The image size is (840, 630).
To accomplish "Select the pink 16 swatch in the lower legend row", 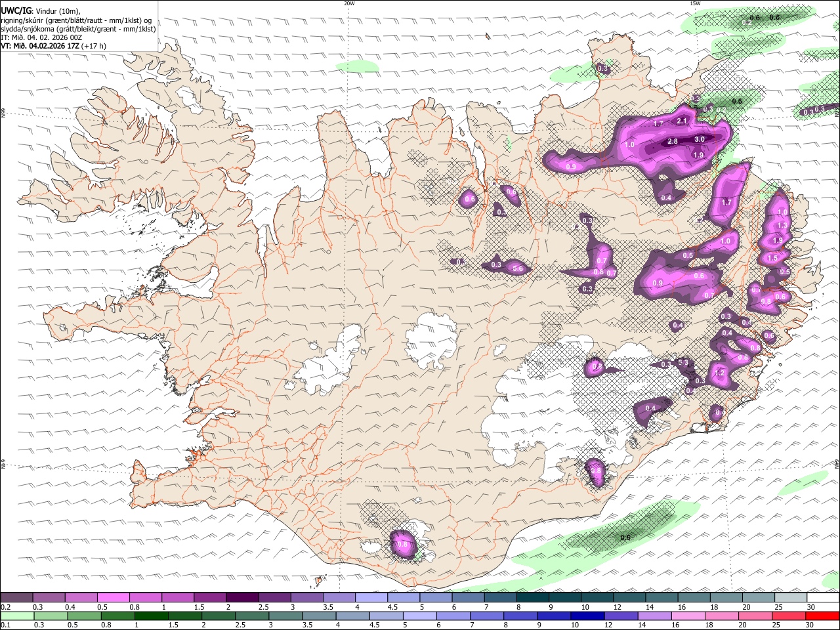I will coord(689,616).
